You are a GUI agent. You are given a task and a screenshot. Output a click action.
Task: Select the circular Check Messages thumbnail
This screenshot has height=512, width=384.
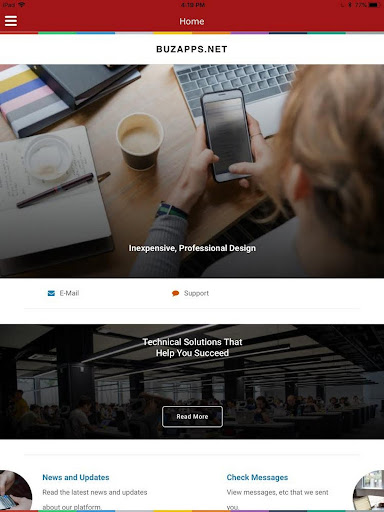pos(369,490)
